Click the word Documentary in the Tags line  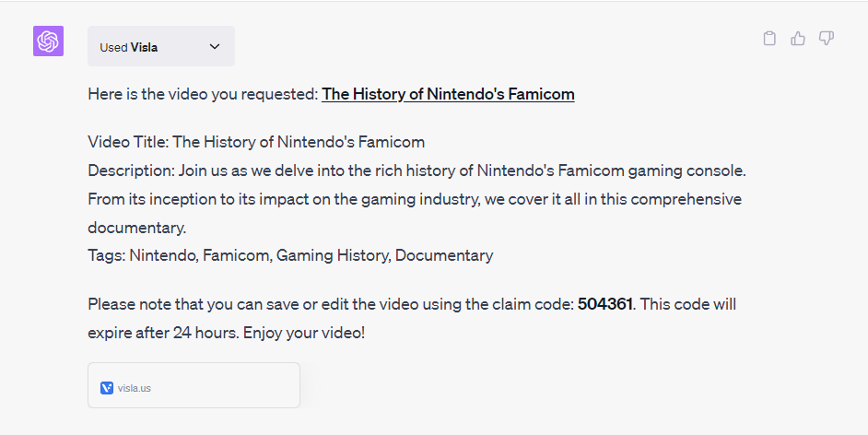pyautogui.click(x=444, y=255)
